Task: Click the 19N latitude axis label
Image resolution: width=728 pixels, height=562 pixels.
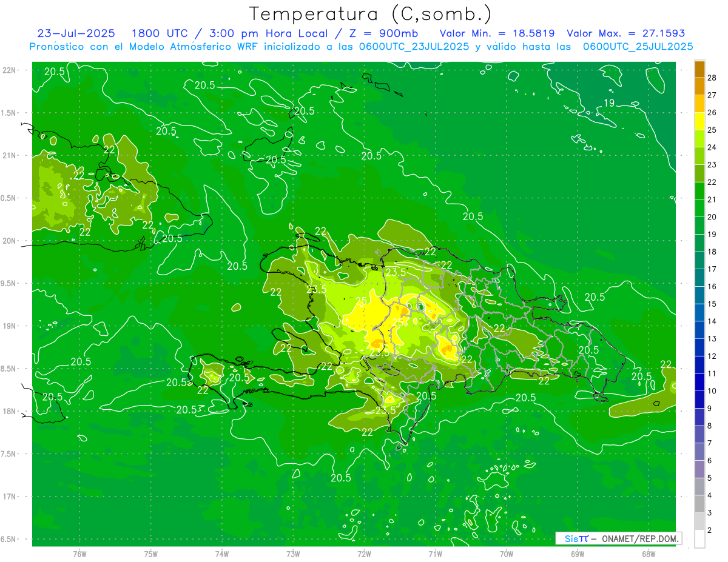Action: pos(9,326)
